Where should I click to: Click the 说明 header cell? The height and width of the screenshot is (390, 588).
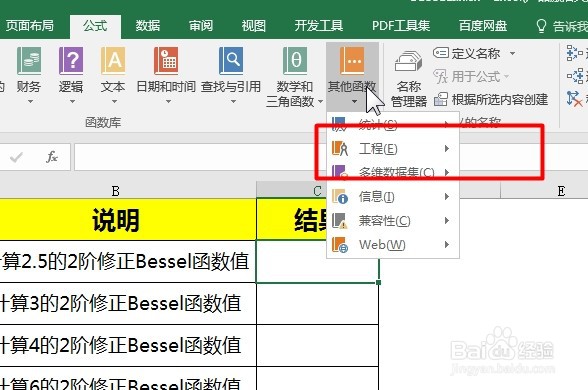tap(128, 220)
